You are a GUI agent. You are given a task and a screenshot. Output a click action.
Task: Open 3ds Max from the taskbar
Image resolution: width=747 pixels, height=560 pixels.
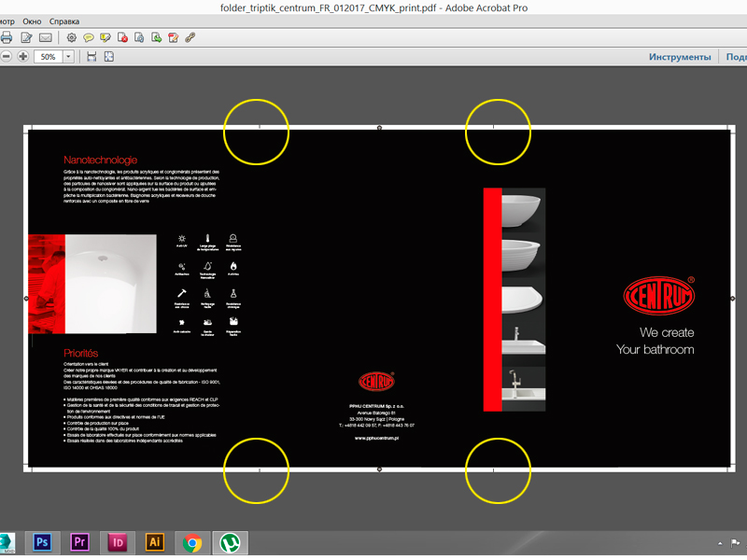click(x=7, y=543)
